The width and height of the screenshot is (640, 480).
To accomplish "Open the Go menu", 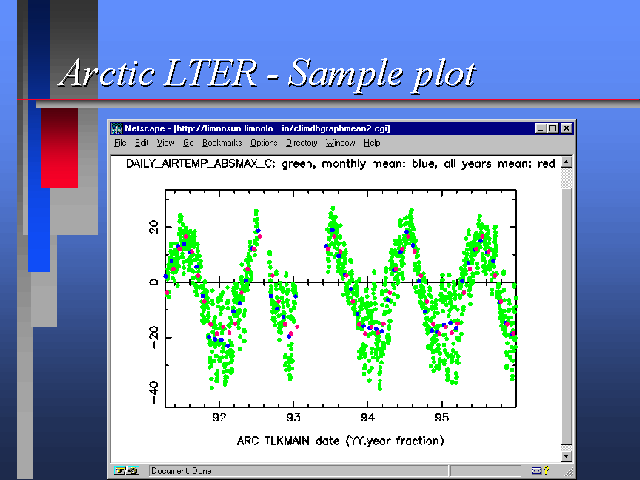I will (188, 143).
